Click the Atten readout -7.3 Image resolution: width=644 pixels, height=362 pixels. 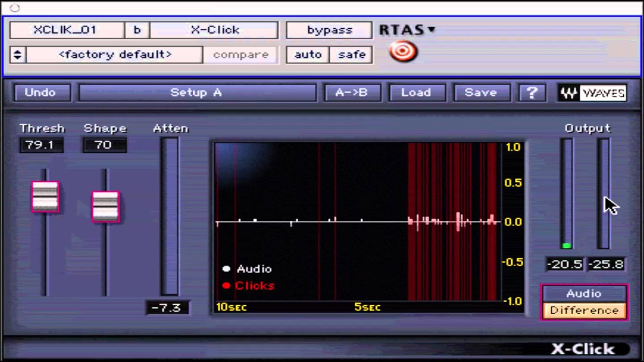[168, 308]
